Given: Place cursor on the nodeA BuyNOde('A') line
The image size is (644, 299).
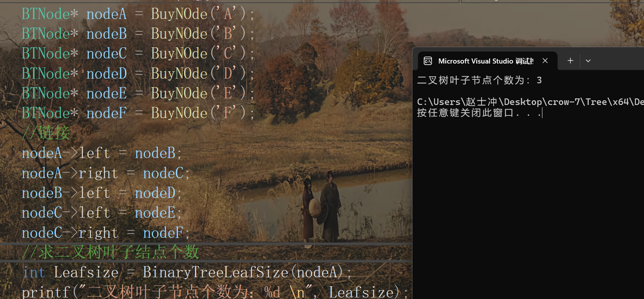Looking at the screenshot, I should click(138, 14).
